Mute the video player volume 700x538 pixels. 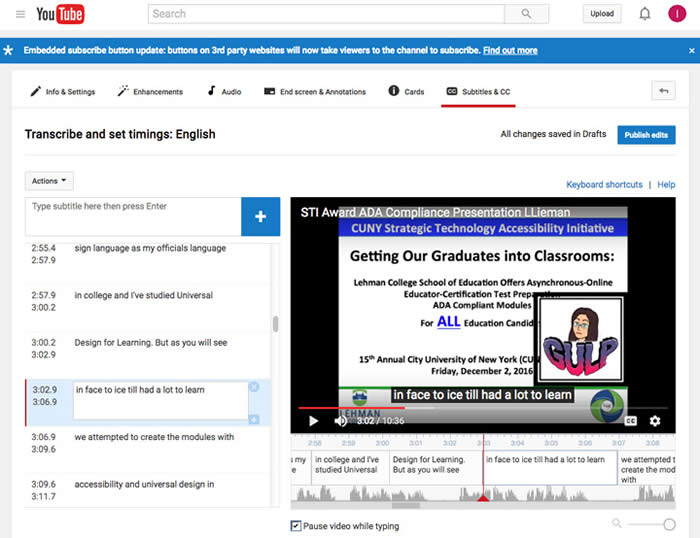click(x=341, y=421)
